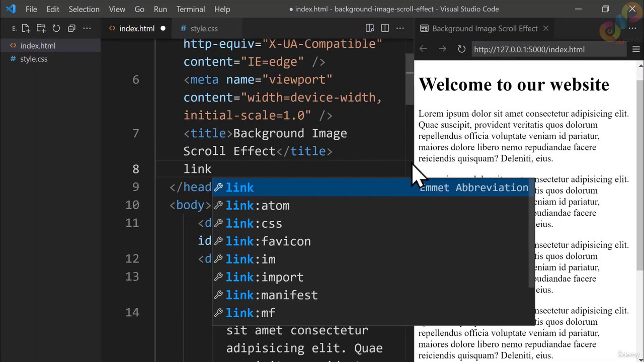Click the browser preview URL address field
The image size is (644, 362).
(x=549, y=49)
